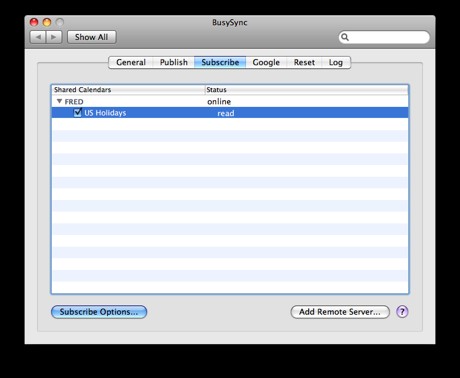Open the Publish tab
This screenshot has height=378, width=460.
[174, 62]
